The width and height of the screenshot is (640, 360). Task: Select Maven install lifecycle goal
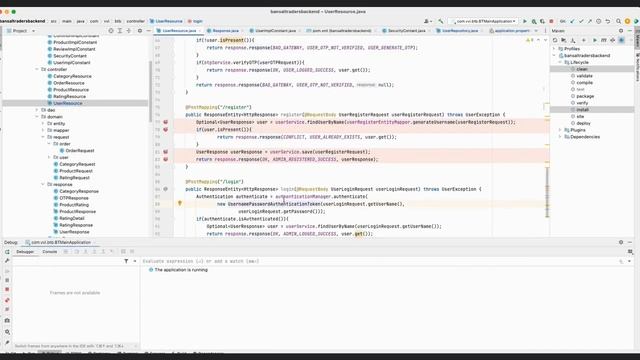coord(582,110)
